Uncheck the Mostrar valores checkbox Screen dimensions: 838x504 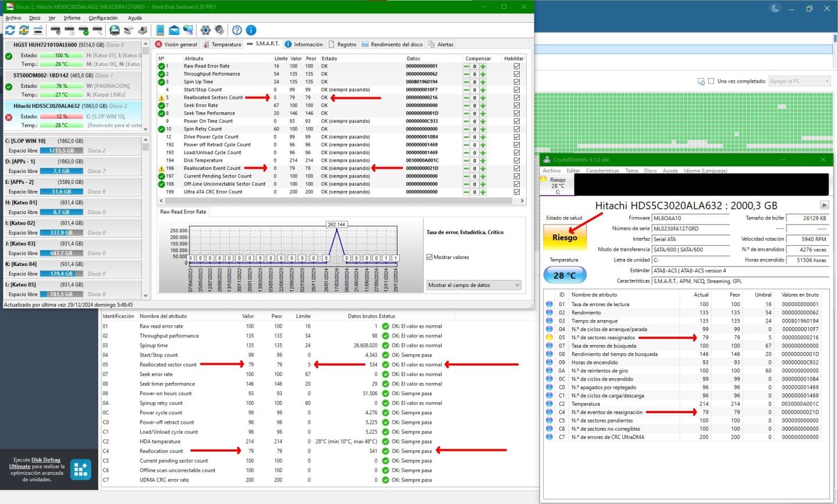point(429,257)
